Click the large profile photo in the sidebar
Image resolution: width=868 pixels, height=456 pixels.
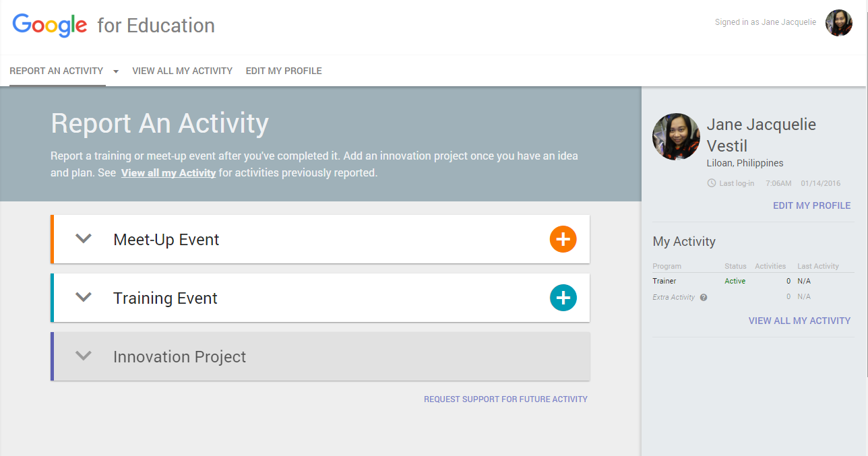coord(676,137)
